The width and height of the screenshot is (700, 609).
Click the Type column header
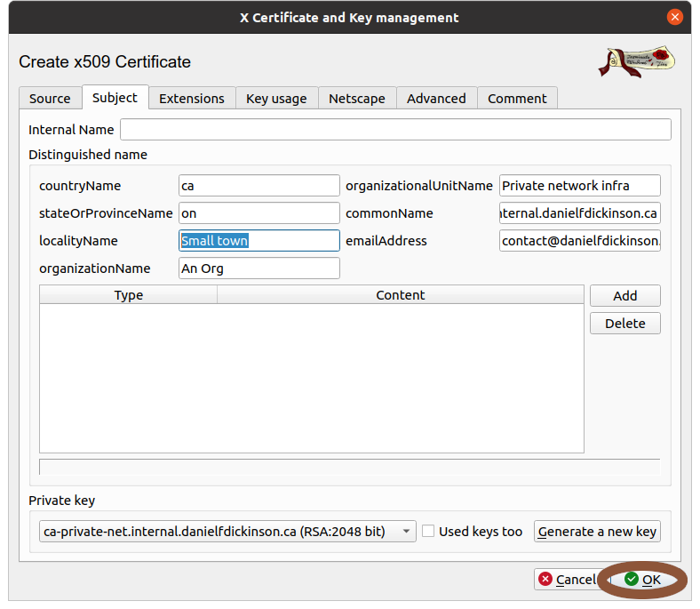pos(129,295)
